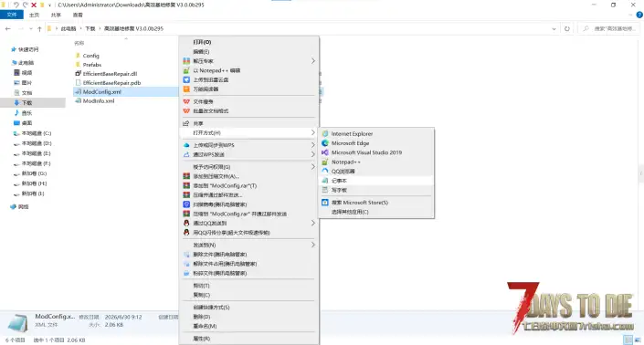
Task: Click 添加到 "ModConfig.rar"(T)
Action: tap(248, 186)
